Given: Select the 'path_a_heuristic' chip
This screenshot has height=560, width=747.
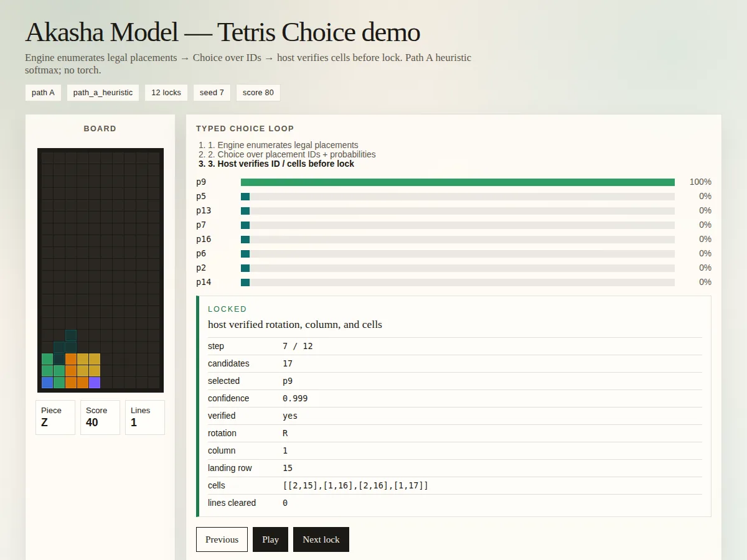Looking at the screenshot, I should pos(103,93).
